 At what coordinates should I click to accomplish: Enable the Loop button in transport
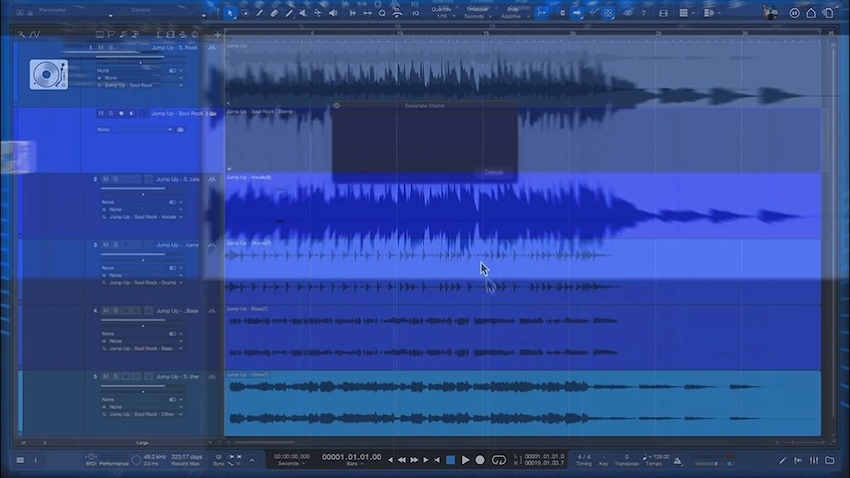498,460
